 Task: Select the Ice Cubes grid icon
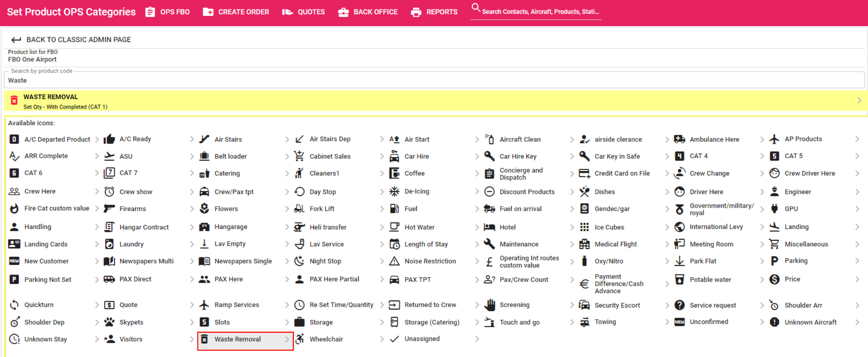[x=584, y=227]
